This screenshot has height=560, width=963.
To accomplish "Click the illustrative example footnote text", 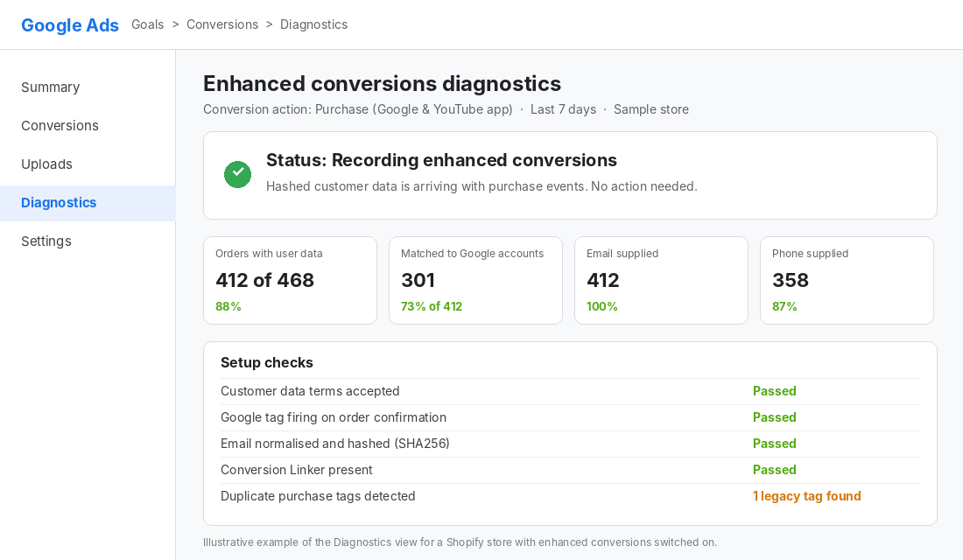I will point(460,542).
